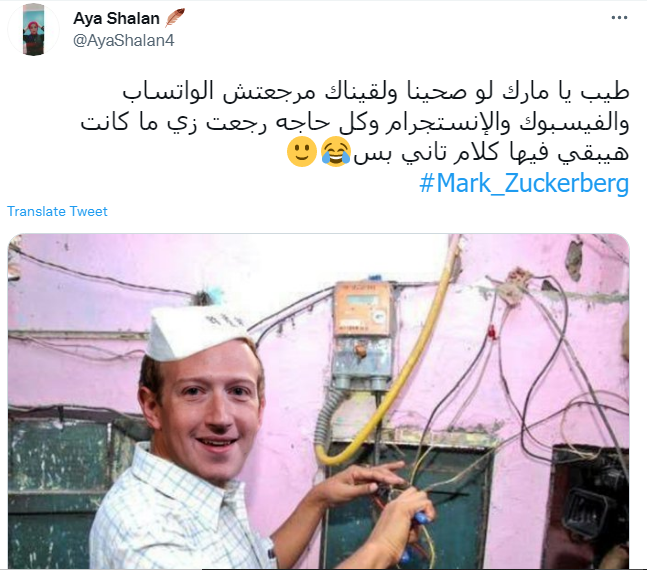Click the Translate Tweet link
This screenshot has width=647, height=570.
(x=57, y=211)
